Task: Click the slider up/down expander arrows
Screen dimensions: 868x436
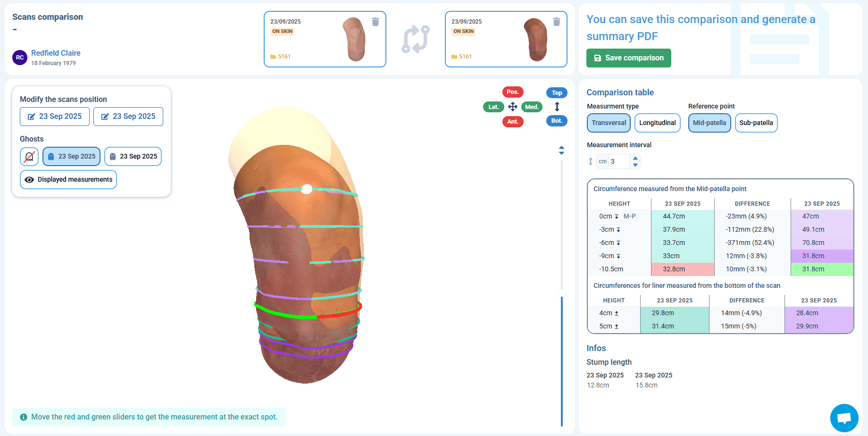Action: click(561, 150)
